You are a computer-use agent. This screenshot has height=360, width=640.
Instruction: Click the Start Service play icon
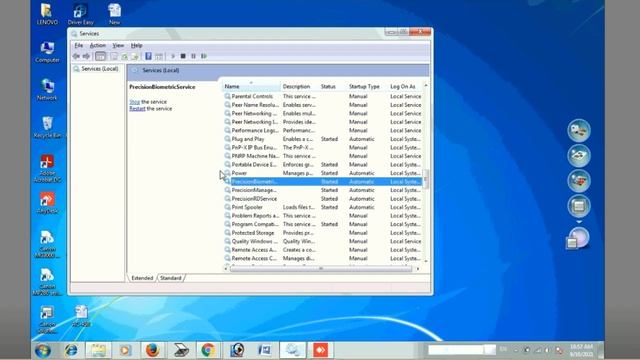pyautogui.click(x=173, y=56)
